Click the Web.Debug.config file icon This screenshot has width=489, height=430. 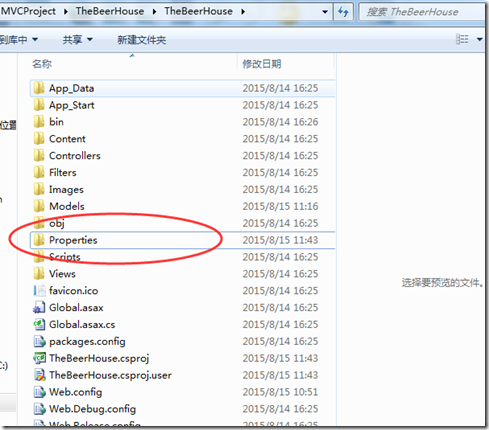click(x=39, y=409)
